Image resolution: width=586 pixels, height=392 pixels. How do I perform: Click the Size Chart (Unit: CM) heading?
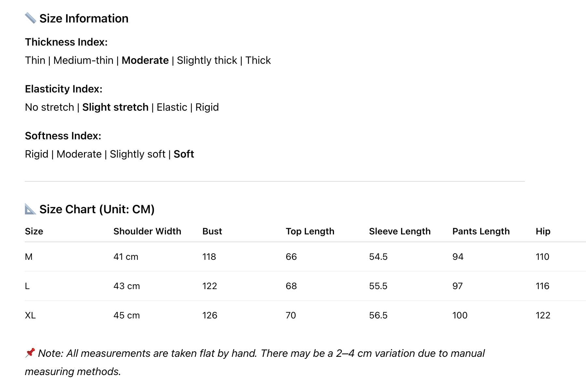97,209
